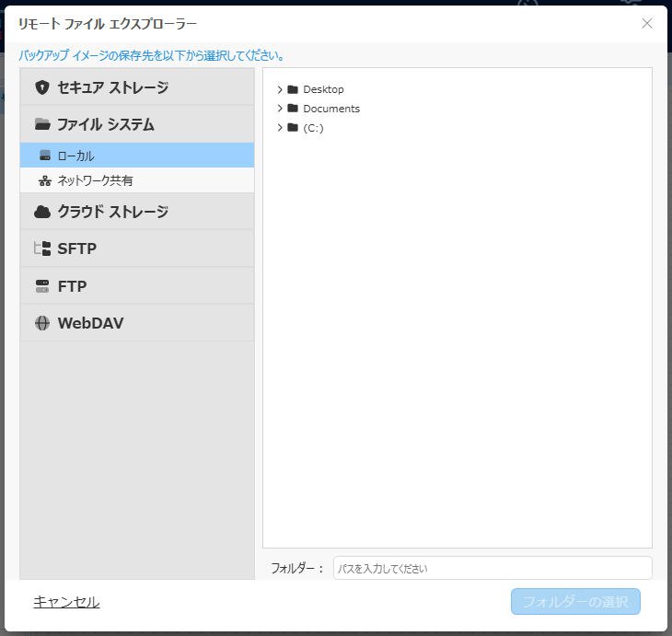The height and width of the screenshot is (636, 672).
Task: Select the Documents folder name
Action: (x=331, y=109)
